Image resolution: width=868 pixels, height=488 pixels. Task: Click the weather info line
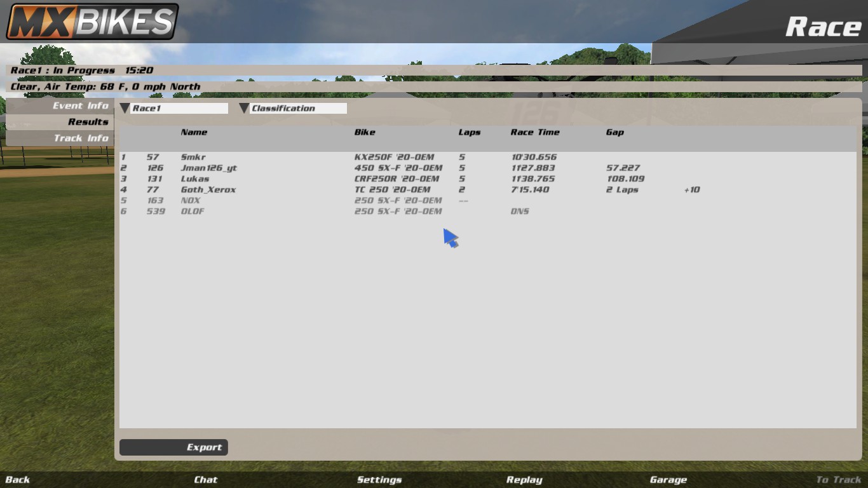click(434, 86)
